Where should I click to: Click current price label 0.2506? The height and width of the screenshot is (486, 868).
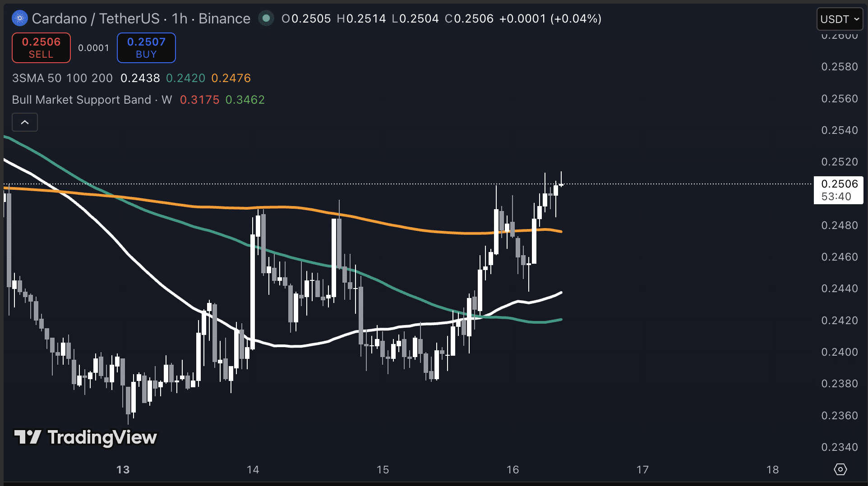839,184
